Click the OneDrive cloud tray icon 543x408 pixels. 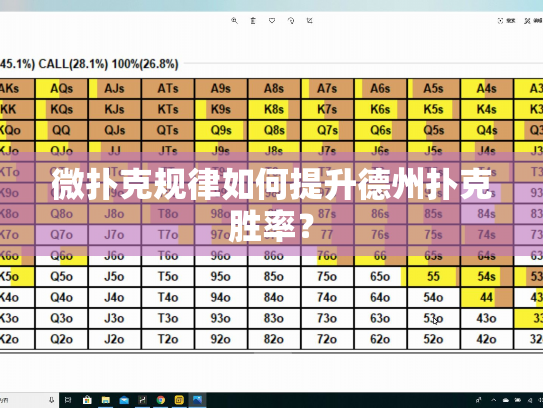506,400
